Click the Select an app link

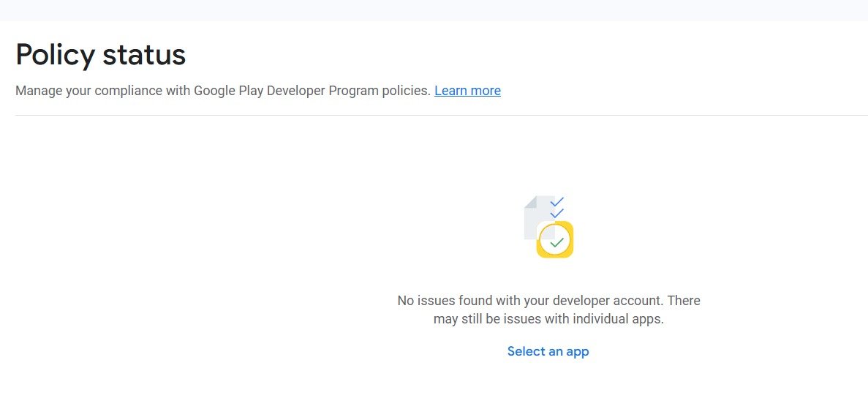(x=548, y=351)
